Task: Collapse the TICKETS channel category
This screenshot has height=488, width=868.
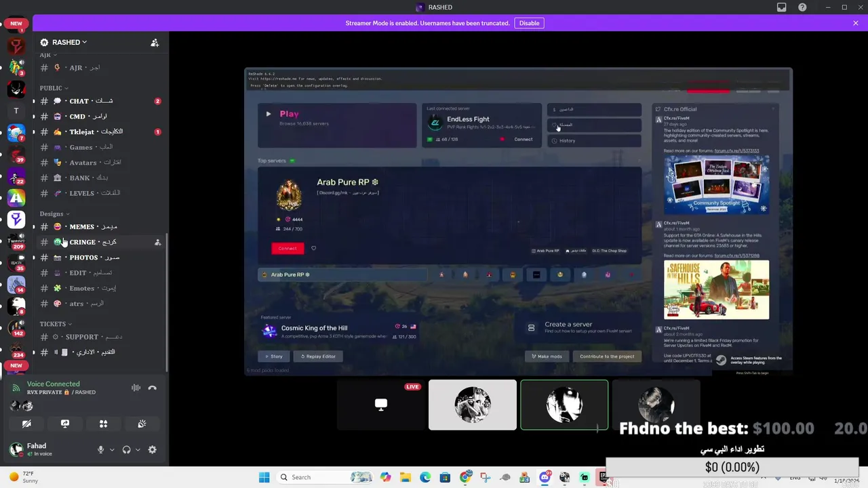Action: (x=55, y=324)
